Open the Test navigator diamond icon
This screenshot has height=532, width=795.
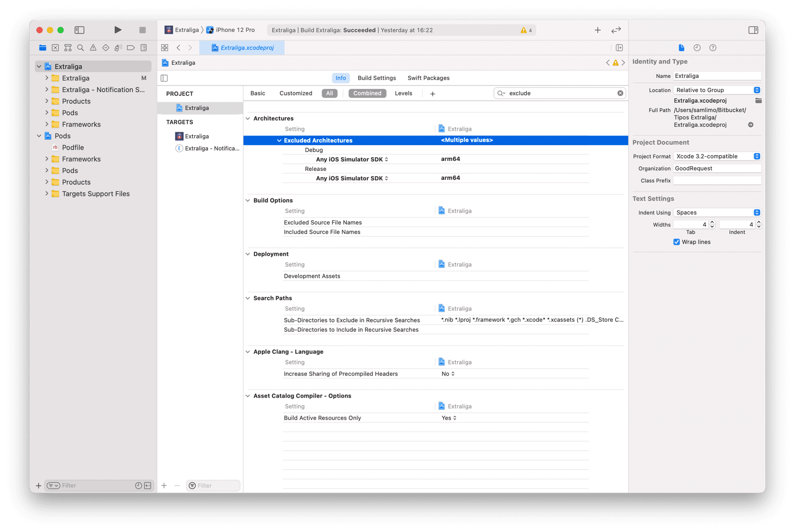click(105, 48)
